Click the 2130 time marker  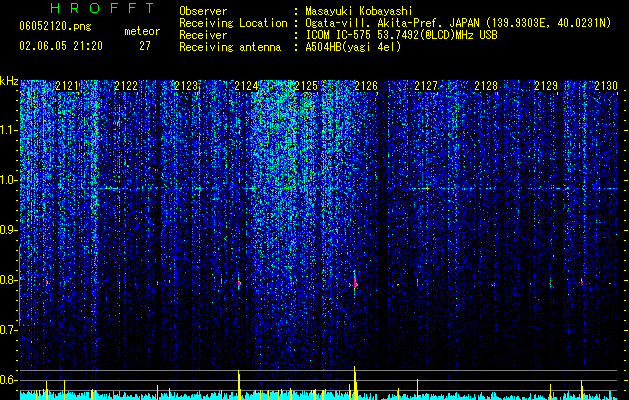606,86
